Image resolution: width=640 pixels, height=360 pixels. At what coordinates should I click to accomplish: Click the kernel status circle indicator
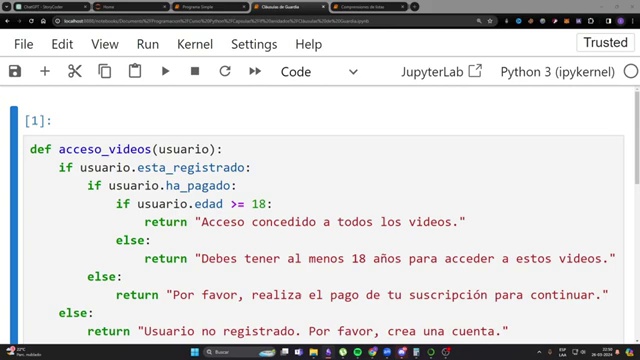click(631, 71)
